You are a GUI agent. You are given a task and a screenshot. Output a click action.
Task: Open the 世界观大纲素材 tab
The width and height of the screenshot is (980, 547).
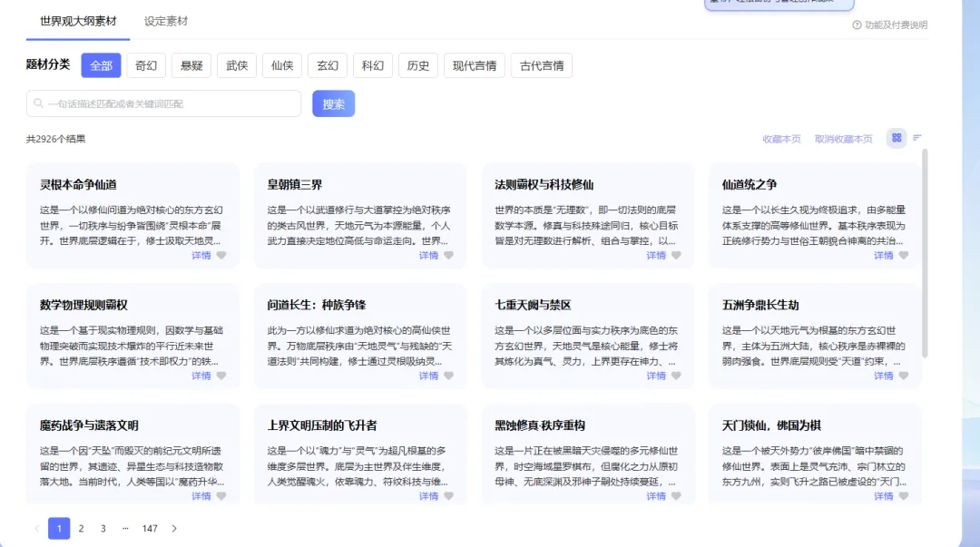tap(78, 21)
